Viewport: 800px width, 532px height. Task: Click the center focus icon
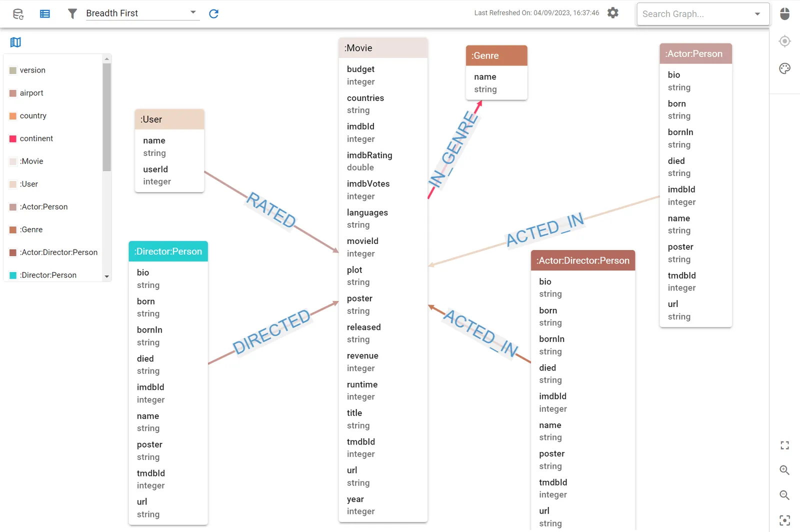click(x=785, y=520)
